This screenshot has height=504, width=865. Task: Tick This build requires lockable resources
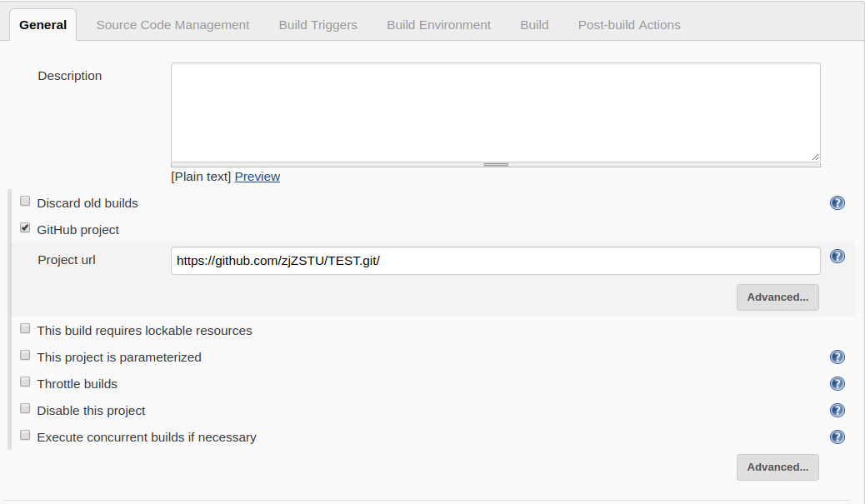(25, 329)
